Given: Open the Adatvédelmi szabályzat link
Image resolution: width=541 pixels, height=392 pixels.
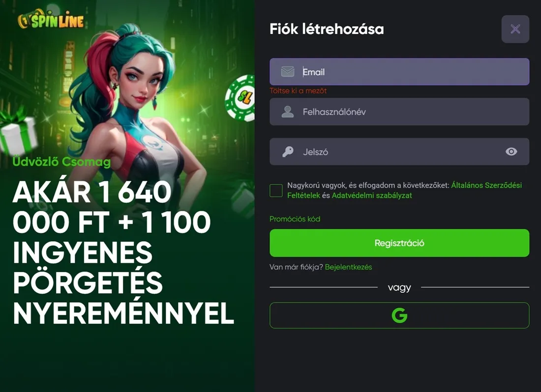Looking at the screenshot, I should pos(372,196).
